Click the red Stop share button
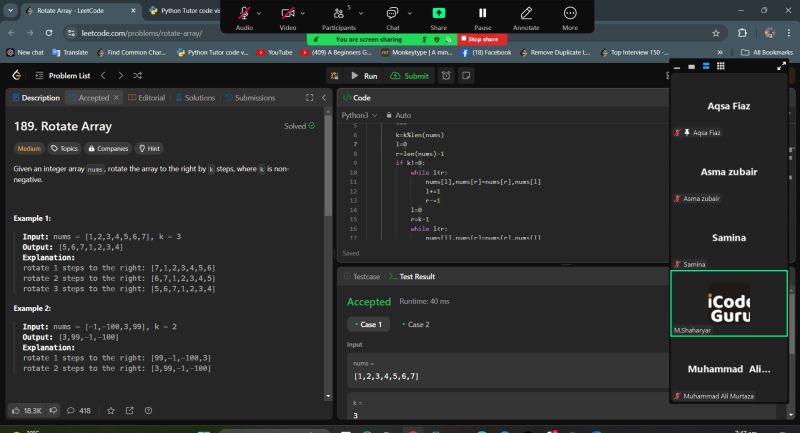 tap(483, 39)
